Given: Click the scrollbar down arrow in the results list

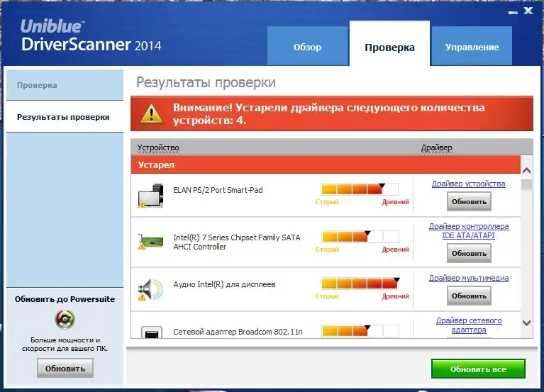Looking at the screenshot, I should (526, 323).
